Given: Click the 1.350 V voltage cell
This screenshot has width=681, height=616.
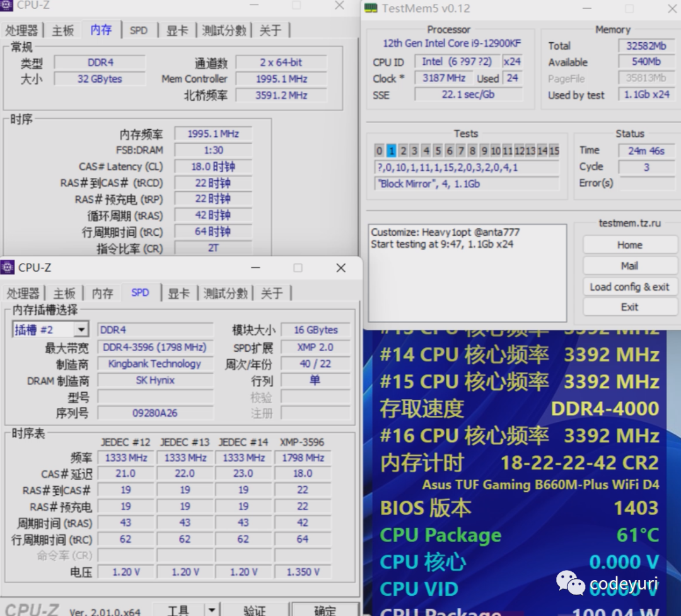Looking at the screenshot, I should [x=303, y=572].
